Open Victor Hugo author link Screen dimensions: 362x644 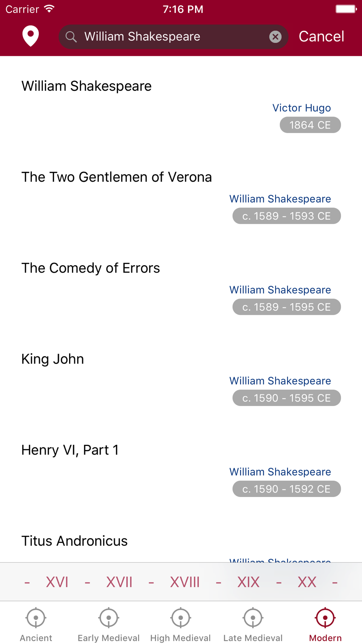click(x=302, y=108)
